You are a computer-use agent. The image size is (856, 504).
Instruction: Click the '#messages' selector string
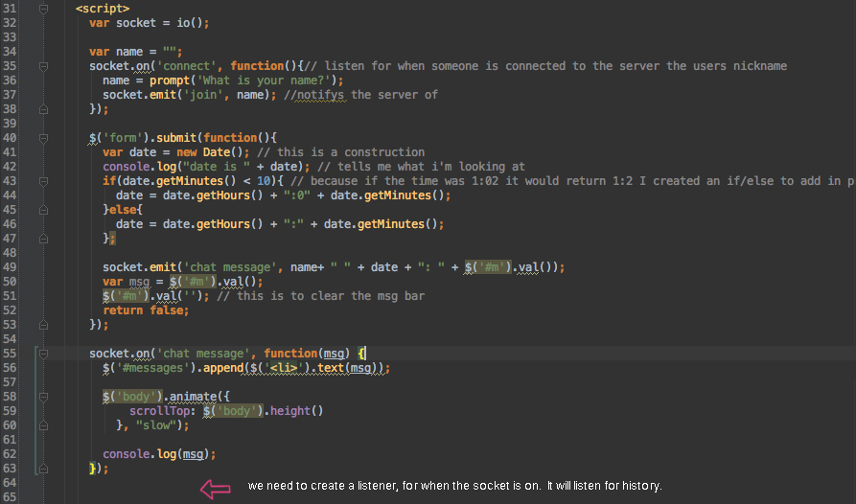(x=152, y=368)
